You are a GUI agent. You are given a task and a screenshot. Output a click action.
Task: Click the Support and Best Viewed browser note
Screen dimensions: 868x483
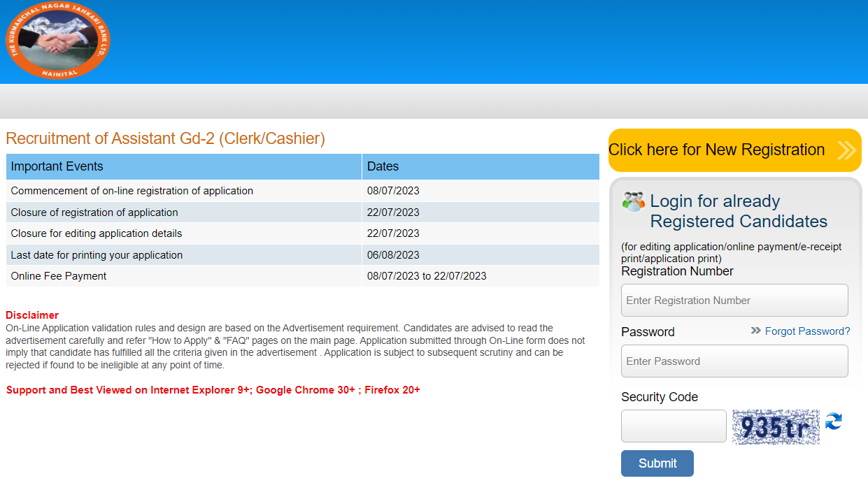point(213,390)
